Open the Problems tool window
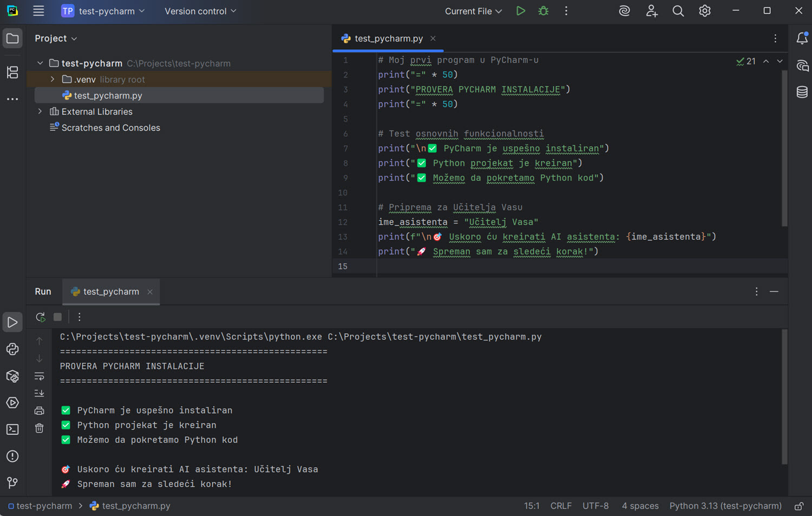The image size is (812, 516). pyautogui.click(x=12, y=456)
